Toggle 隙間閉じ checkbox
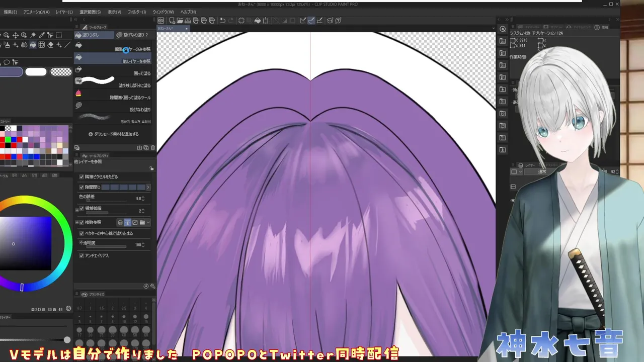The width and height of the screenshot is (644, 362). tap(82, 187)
